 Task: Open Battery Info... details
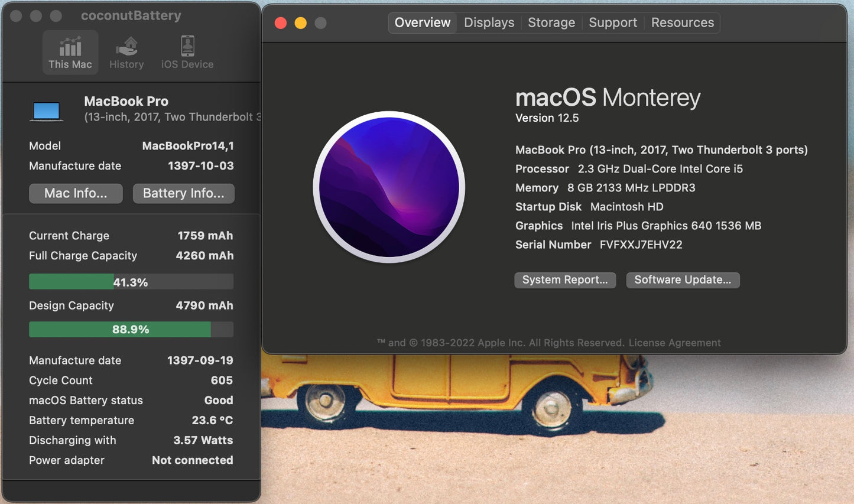pos(183,193)
